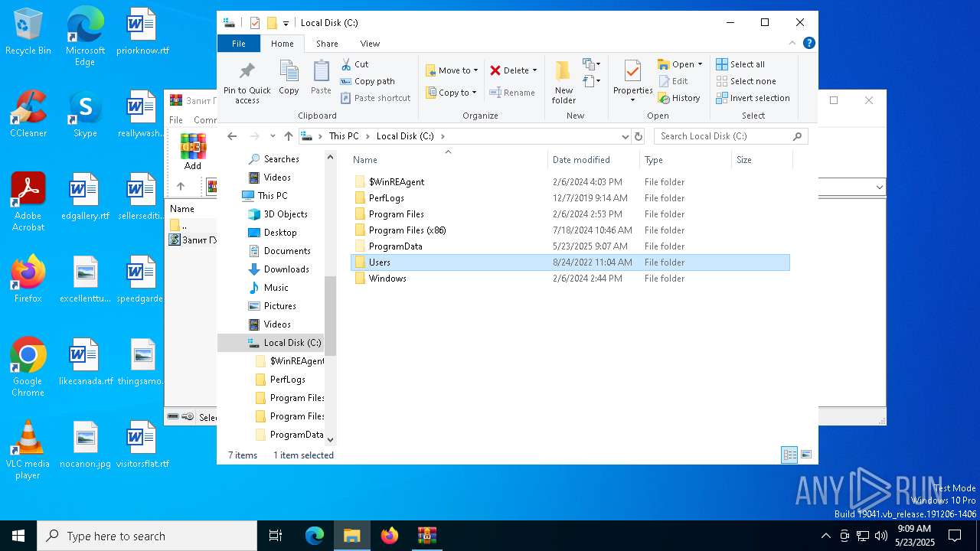Select VLC media player desktop icon
This screenshot has height=551, width=980.
click(28, 450)
